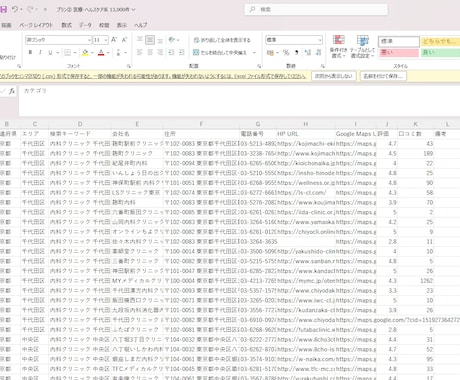Expand underline style dropdown arrow
460x380 pixels.
(58, 53)
